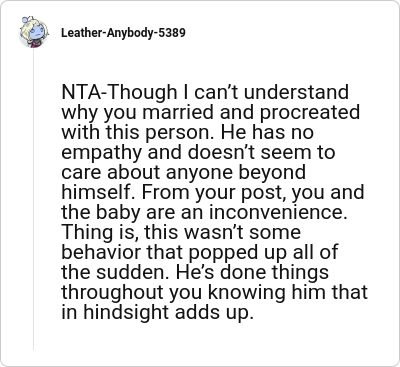Click the word 'understand' in the first line
400x367 pixels.
coord(296,92)
